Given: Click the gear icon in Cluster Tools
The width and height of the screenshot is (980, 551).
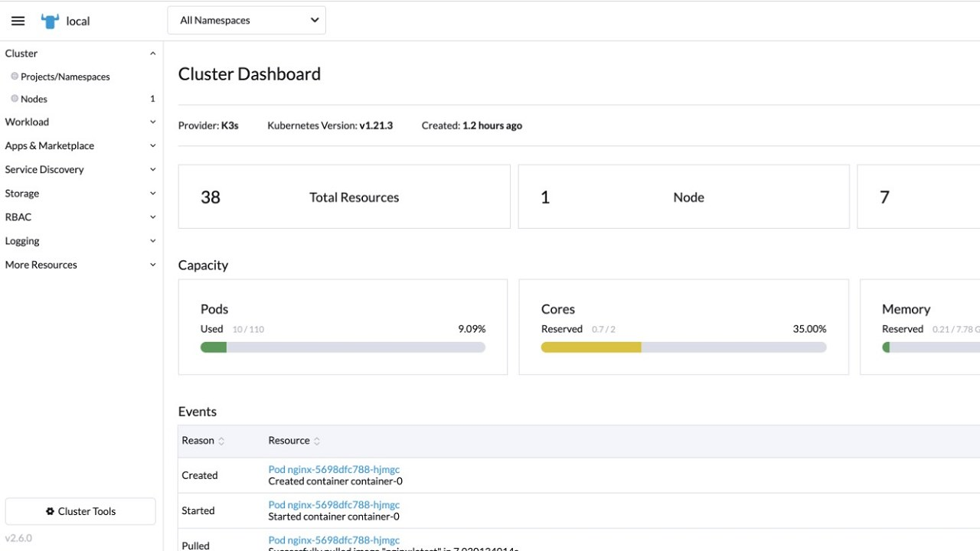Looking at the screenshot, I should [50, 511].
